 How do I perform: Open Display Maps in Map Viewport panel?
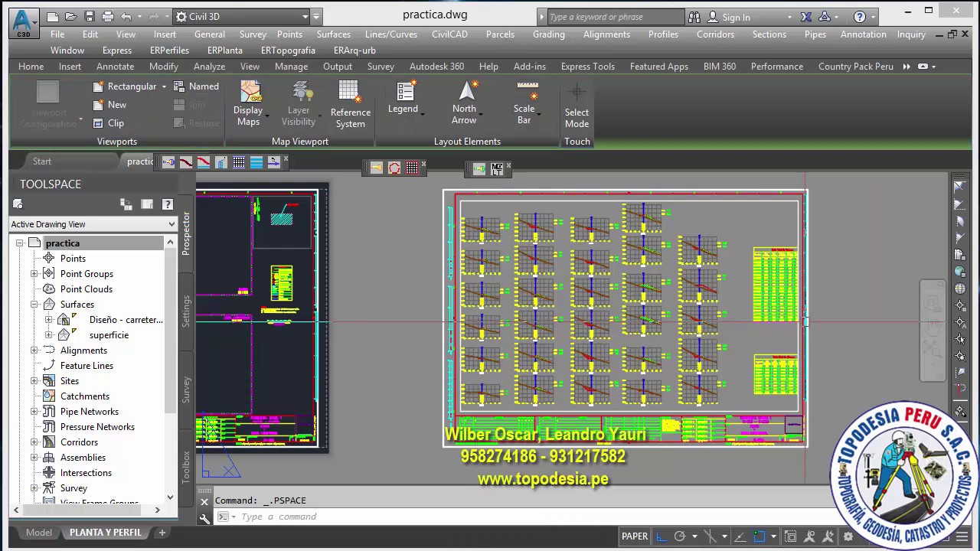click(249, 103)
